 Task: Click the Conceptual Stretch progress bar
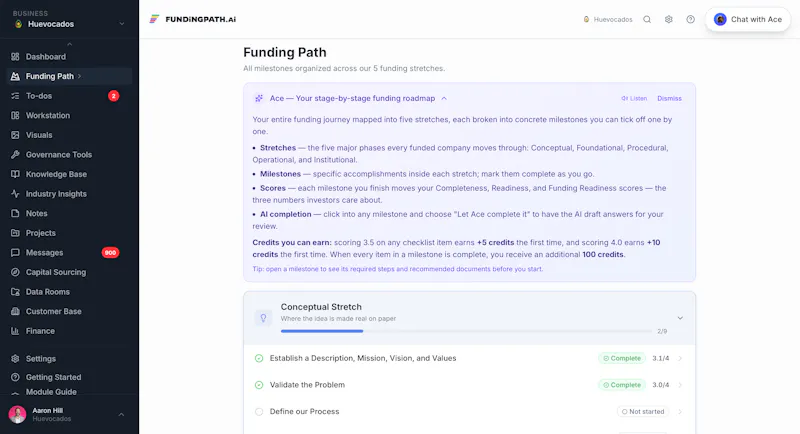pyautogui.click(x=466, y=331)
